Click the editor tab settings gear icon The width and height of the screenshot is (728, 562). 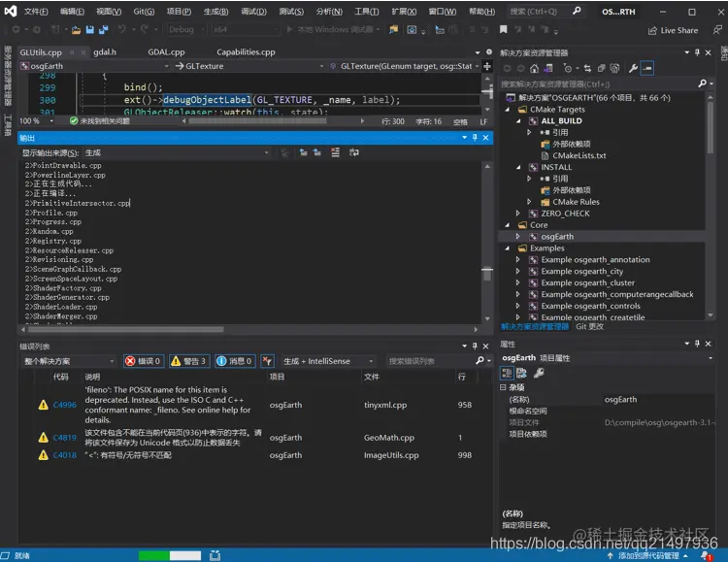coord(489,52)
